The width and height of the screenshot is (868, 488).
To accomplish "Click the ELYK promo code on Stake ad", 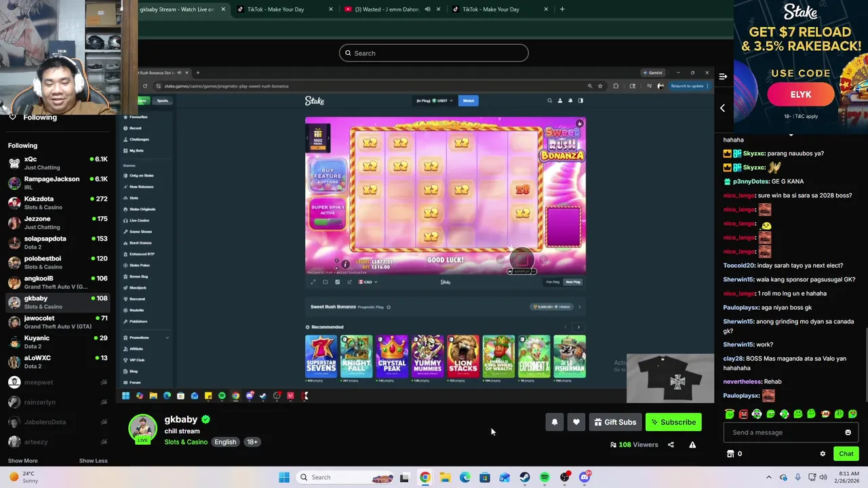I will [800, 95].
